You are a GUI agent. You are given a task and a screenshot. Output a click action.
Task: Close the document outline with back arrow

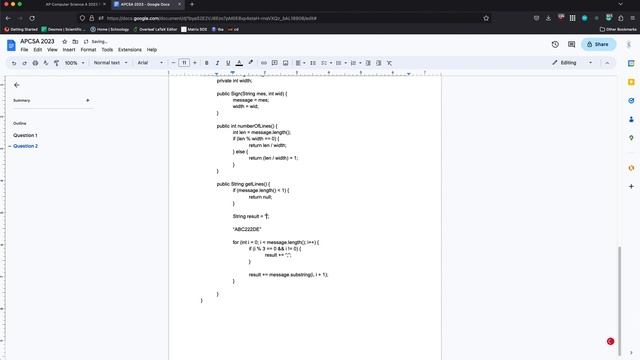pos(17,85)
